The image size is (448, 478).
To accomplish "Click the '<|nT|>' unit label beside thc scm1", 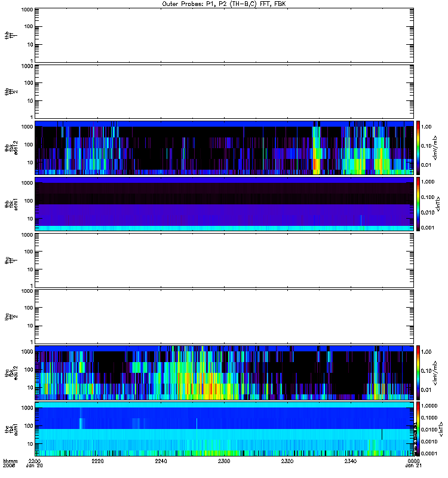I will [x=440, y=429].
